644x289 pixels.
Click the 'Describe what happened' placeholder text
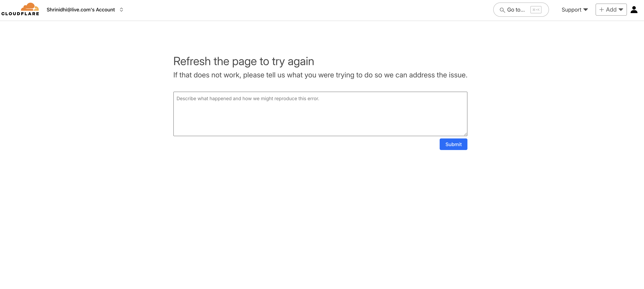point(247,99)
